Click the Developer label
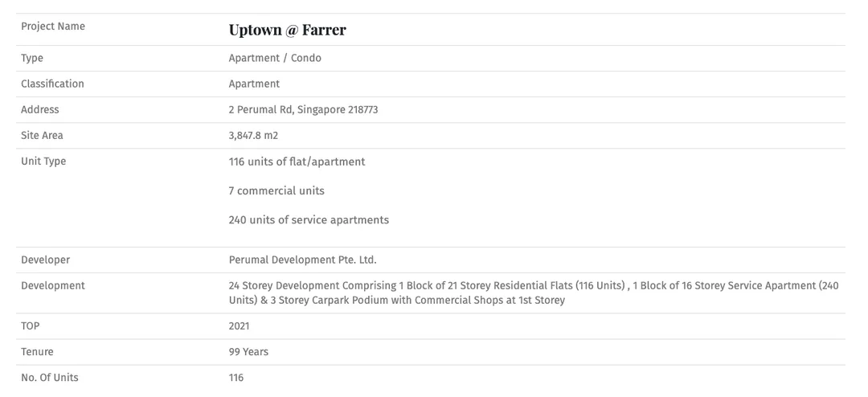The height and width of the screenshot is (397, 868). tap(45, 260)
